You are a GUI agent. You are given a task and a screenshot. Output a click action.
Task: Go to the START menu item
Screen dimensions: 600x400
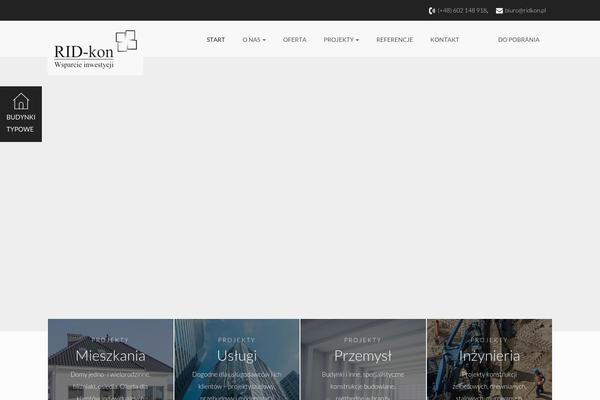(x=216, y=39)
